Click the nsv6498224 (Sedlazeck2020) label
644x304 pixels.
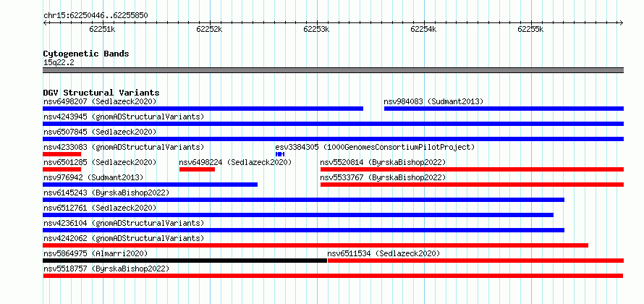pos(235,162)
